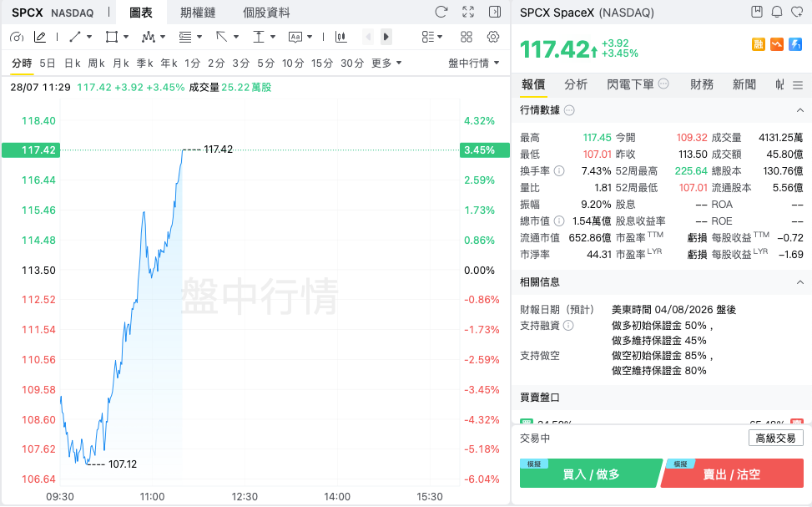Add SPCX to watchlist with heart icon
Viewport: 812px width, 507px height.
coord(797,12)
